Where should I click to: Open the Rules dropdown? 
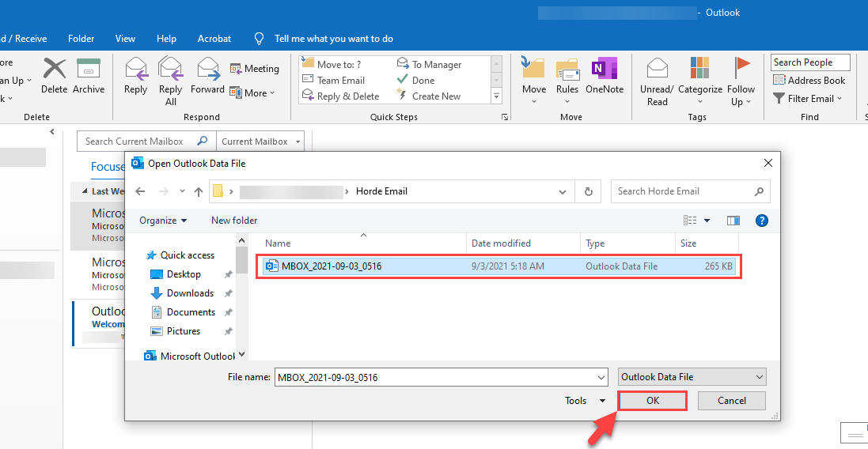pyautogui.click(x=567, y=81)
